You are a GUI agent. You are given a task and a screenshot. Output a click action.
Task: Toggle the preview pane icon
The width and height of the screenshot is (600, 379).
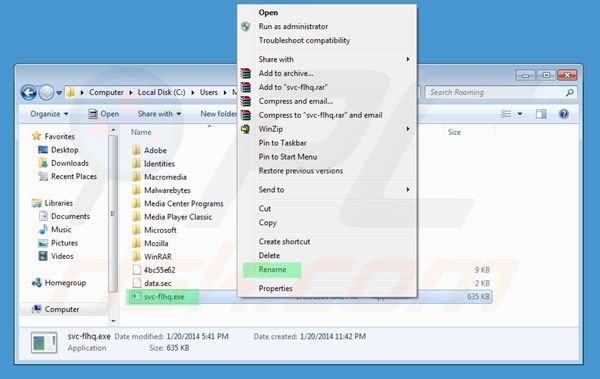point(541,114)
